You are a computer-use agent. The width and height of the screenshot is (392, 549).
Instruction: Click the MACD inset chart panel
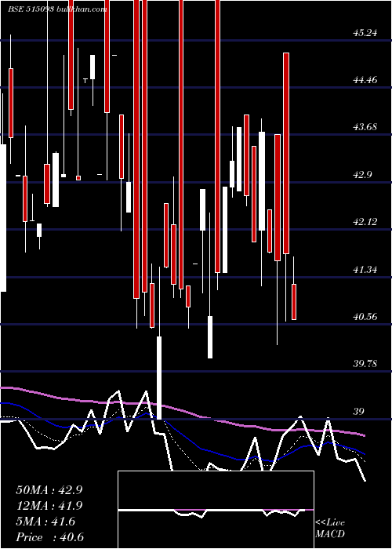216,510
